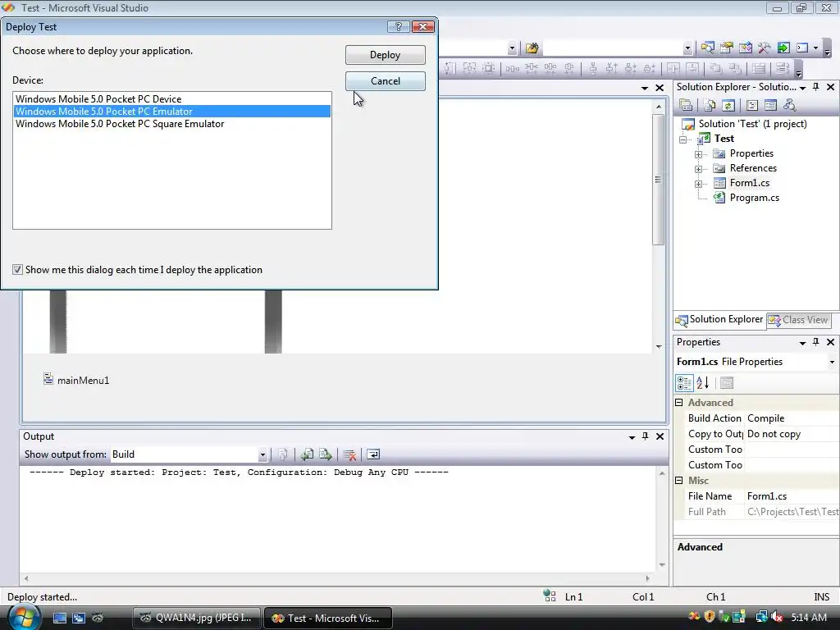Screen dimensions: 840x630
Task: Expand the Form1.cs node in tree
Action: (x=698, y=184)
